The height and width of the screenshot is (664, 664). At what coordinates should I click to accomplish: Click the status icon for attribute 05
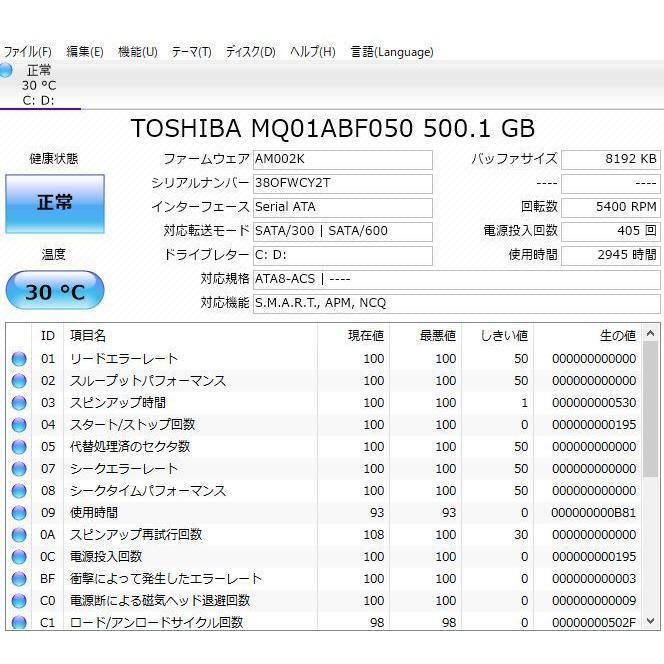click(x=19, y=447)
